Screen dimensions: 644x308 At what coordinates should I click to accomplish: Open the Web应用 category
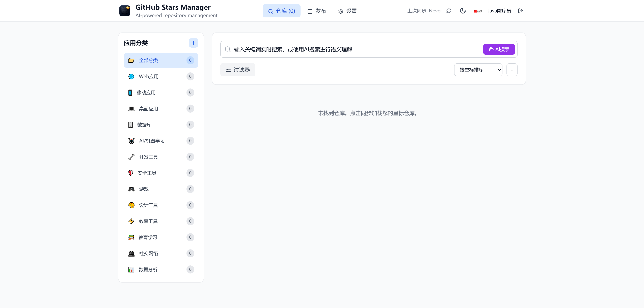click(x=161, y=76)
